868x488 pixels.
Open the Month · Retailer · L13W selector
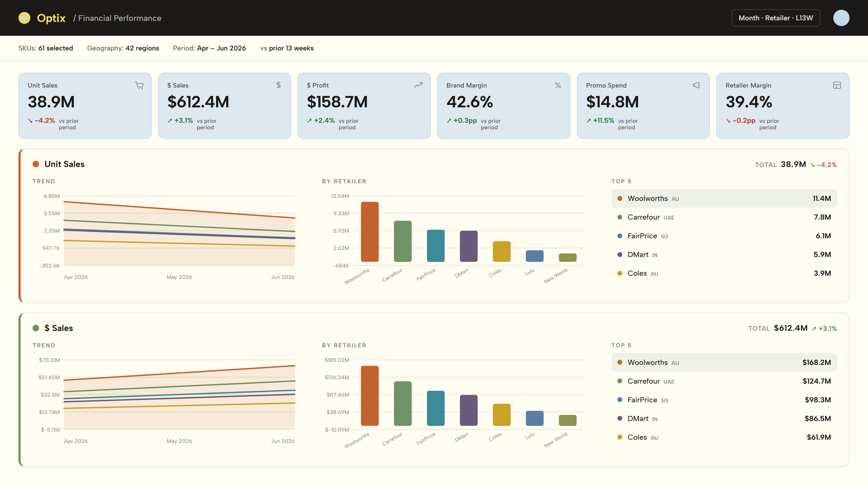coord(776,18)
